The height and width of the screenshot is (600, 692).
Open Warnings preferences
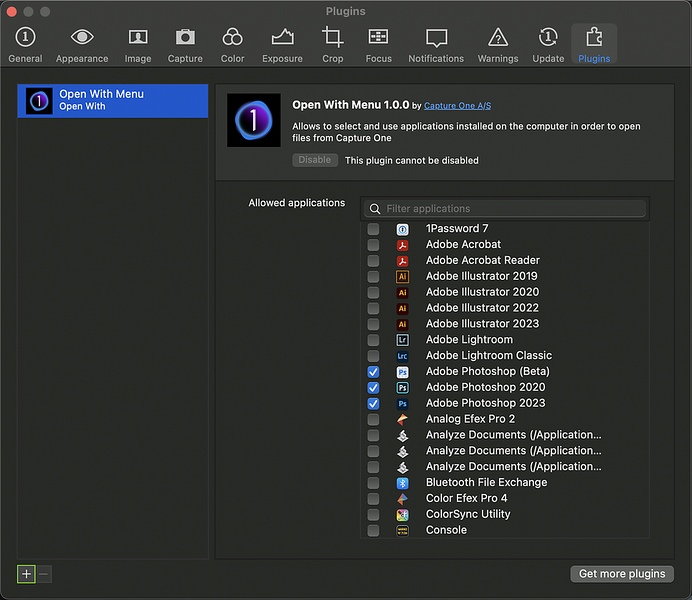(498, 45)
